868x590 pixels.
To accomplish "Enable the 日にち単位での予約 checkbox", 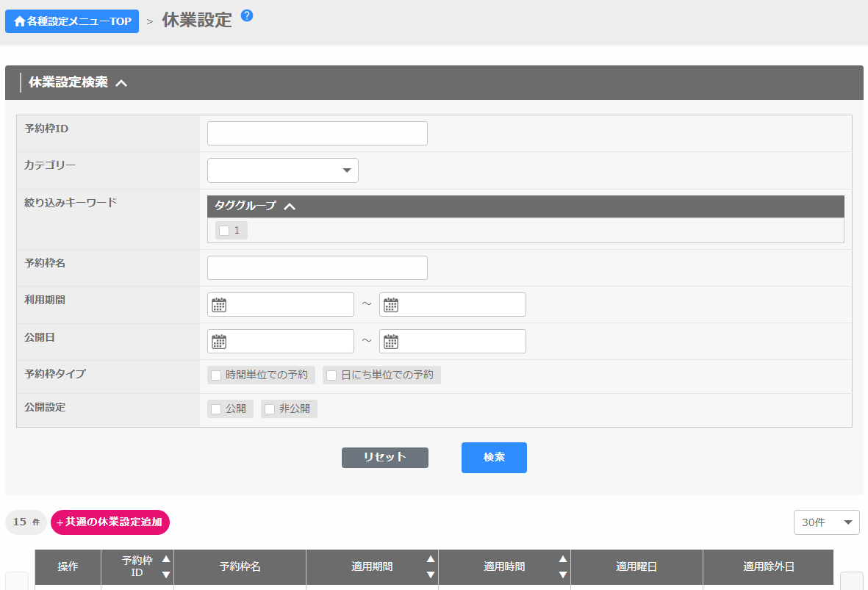I will [331, 375].
